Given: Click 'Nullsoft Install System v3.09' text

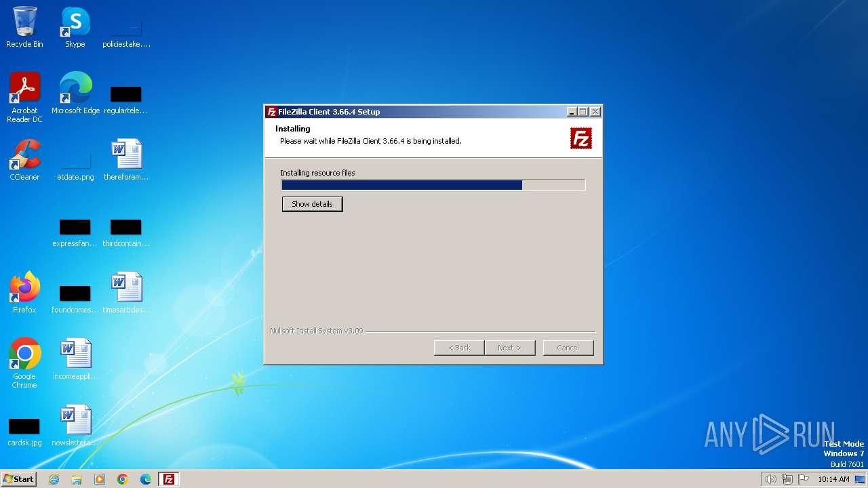Looking at the screenshot, I should [316, 331].
